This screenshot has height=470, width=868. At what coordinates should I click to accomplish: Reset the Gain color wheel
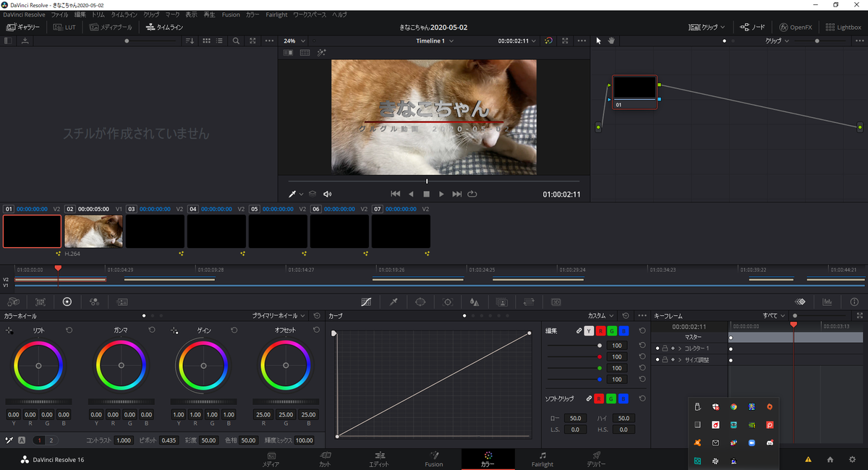(x=234, y=330)
